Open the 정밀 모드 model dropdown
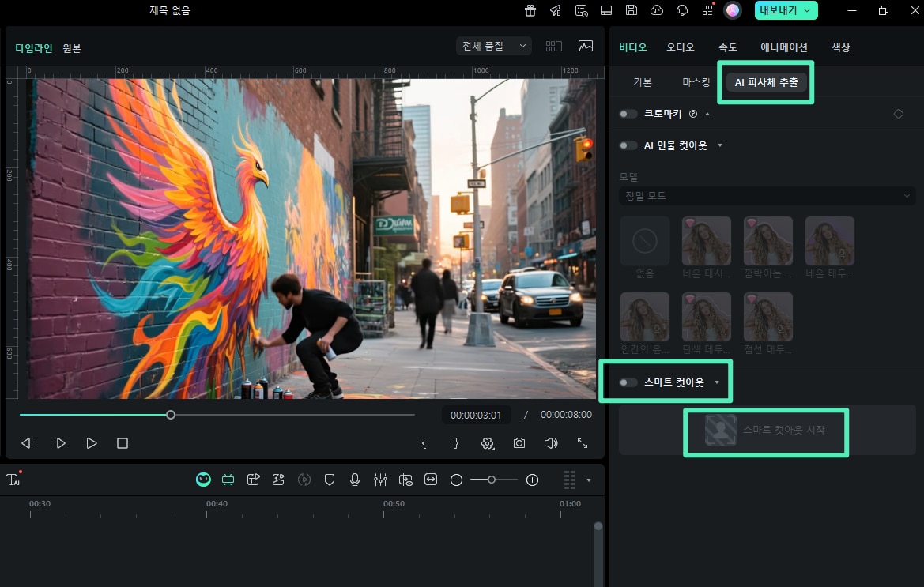The height and width of the screenshot is (587, 924). click(x=767, y=195)
